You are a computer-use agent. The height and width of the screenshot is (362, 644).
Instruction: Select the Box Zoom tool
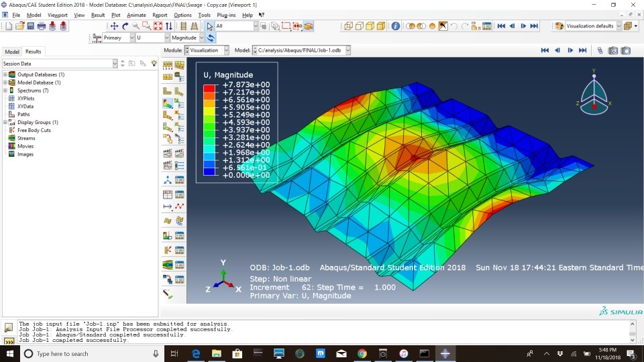(147, 26)
